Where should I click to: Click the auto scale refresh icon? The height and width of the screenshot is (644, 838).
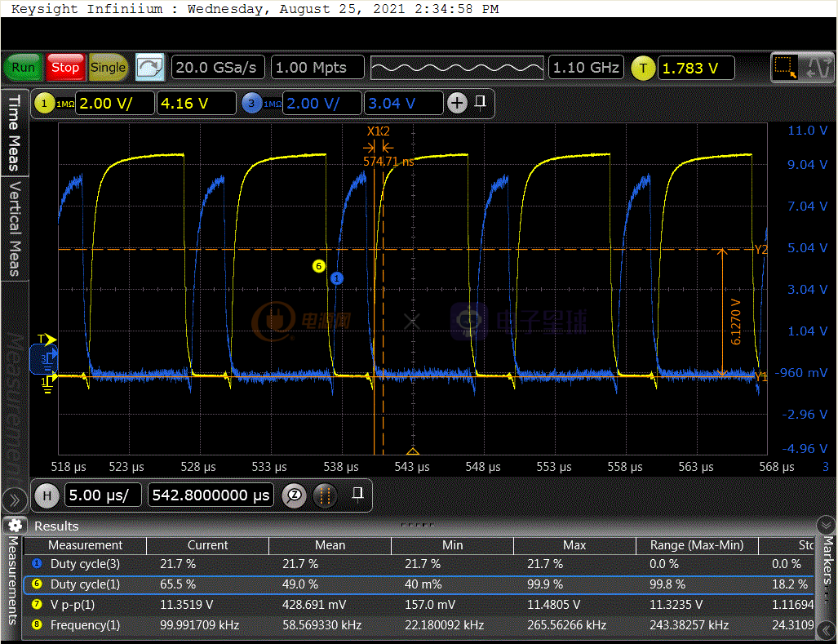[149, 68]
